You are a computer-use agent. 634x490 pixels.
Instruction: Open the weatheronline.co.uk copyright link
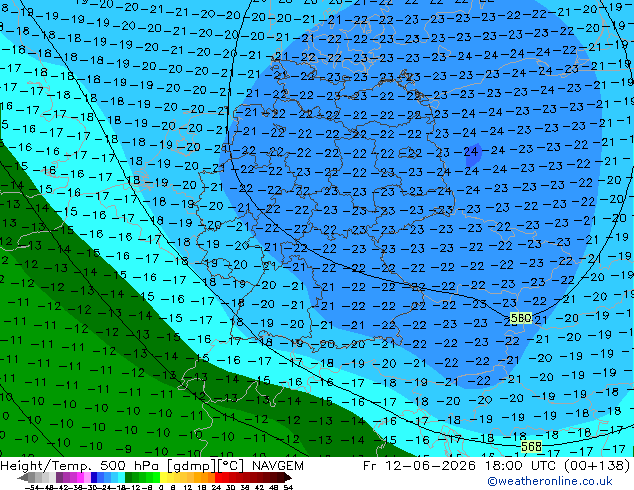(x=550, y=481)
